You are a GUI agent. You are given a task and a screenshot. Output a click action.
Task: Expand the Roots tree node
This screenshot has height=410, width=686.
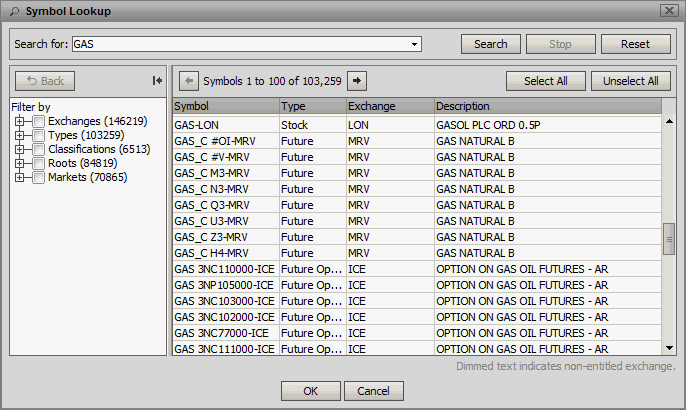coord(20,163)
